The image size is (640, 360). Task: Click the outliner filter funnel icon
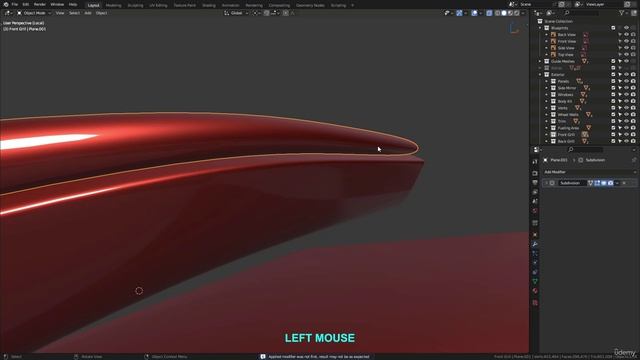tap(622, 13)
